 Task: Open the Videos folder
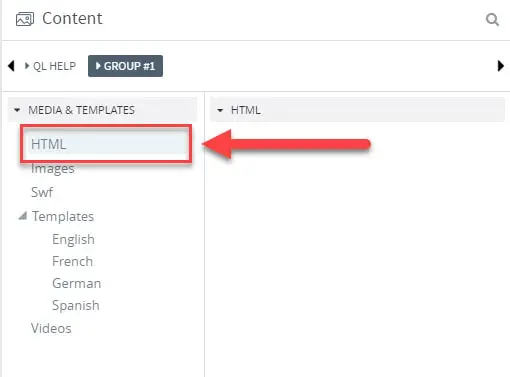click(x=51, y=328)
